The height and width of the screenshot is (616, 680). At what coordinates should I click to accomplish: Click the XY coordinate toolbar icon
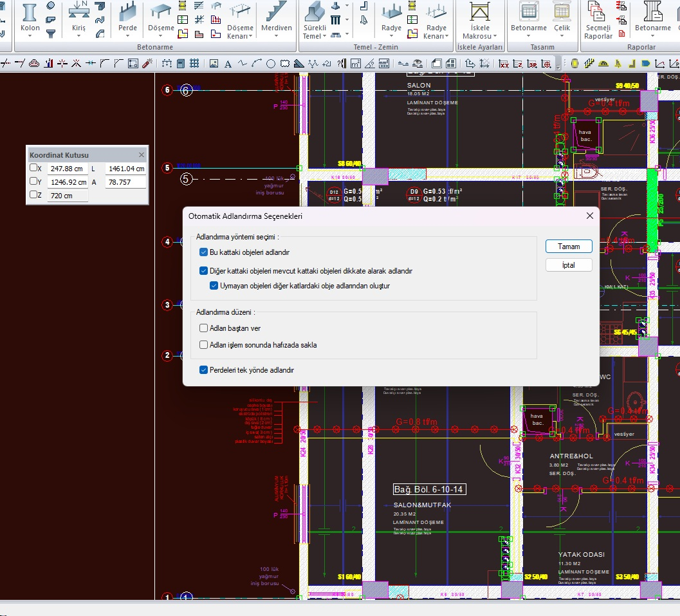(x=504, y=64)
